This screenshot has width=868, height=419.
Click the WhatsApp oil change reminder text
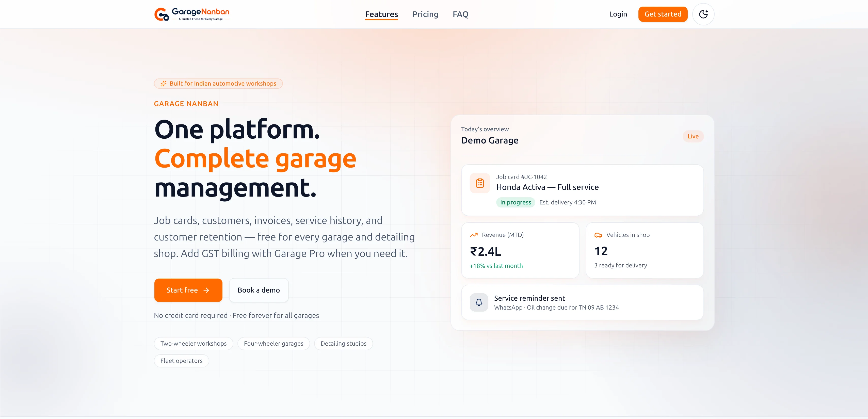tap(556, 307)
